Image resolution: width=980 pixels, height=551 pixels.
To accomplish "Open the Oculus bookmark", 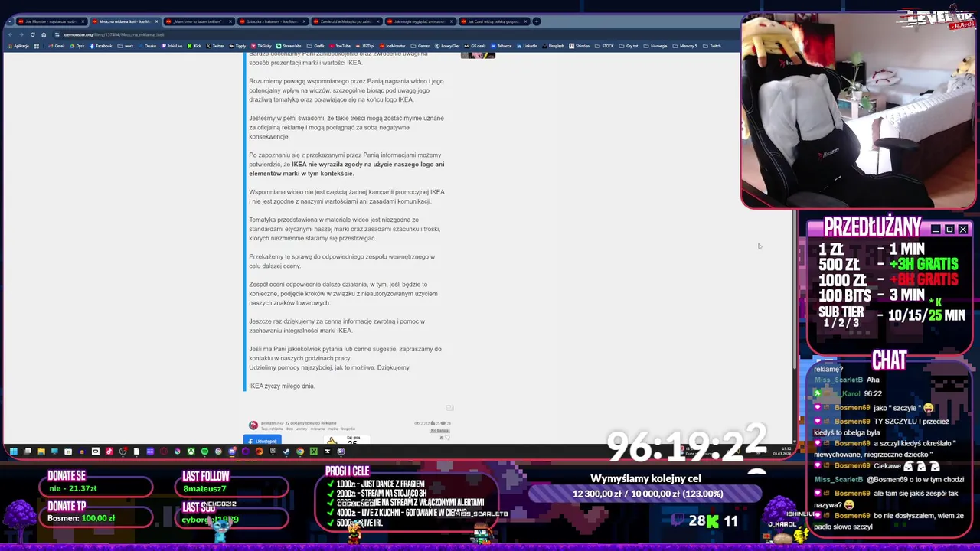I will 147,46.
